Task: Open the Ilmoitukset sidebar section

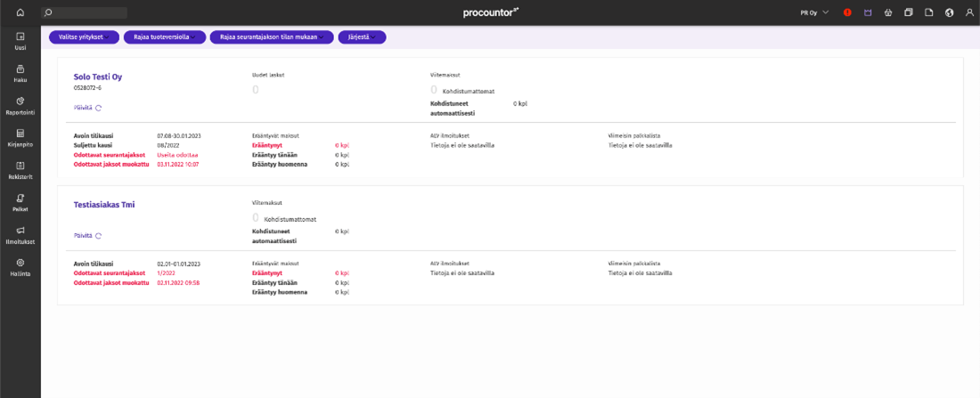Action: [x=20, y=235]
